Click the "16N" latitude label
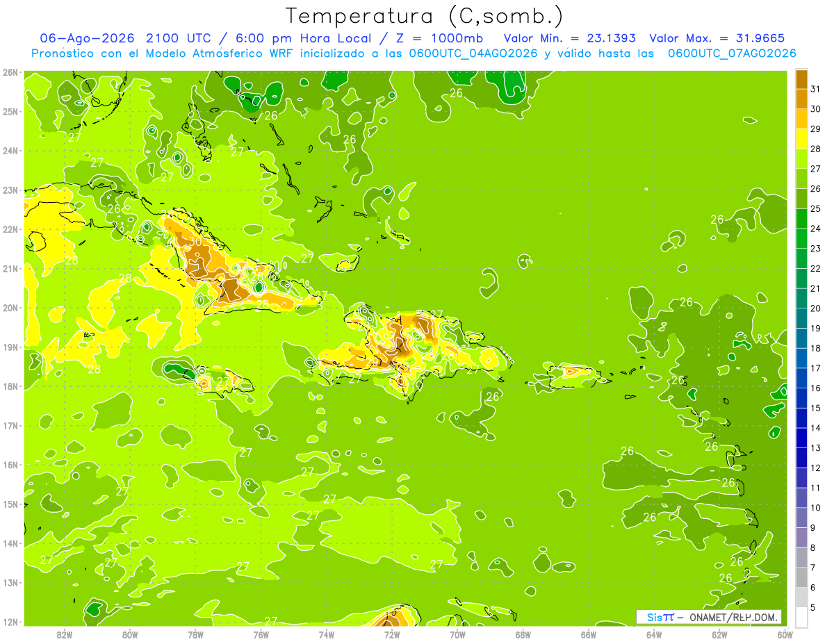Screen dimensions: 834x644 [x=10, y=465]
